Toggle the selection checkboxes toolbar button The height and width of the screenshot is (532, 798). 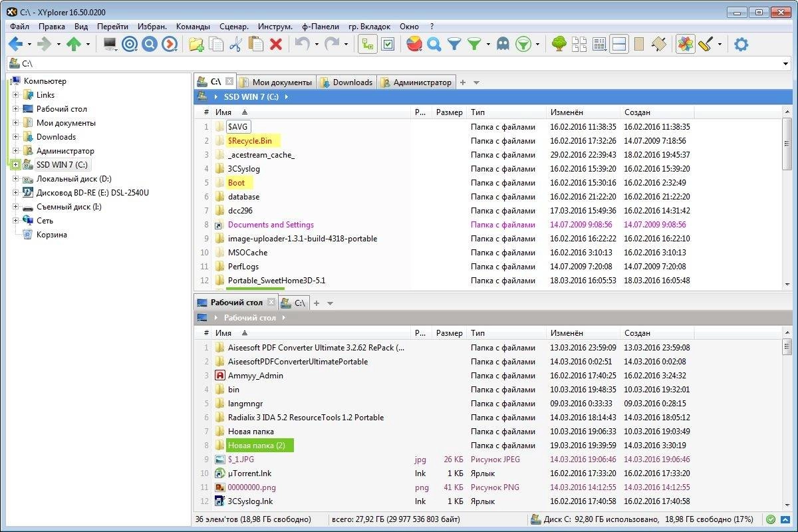388,45
